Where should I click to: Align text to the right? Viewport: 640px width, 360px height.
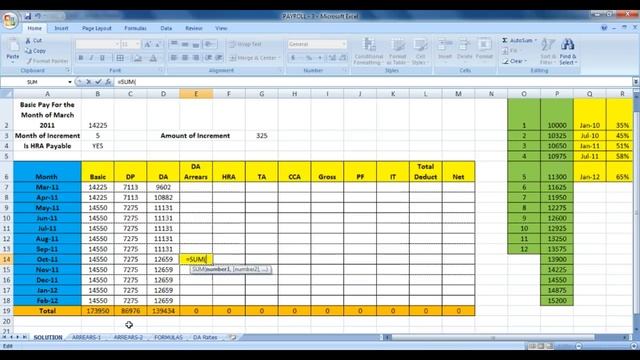pyautogui.click(x=196, y=58)
